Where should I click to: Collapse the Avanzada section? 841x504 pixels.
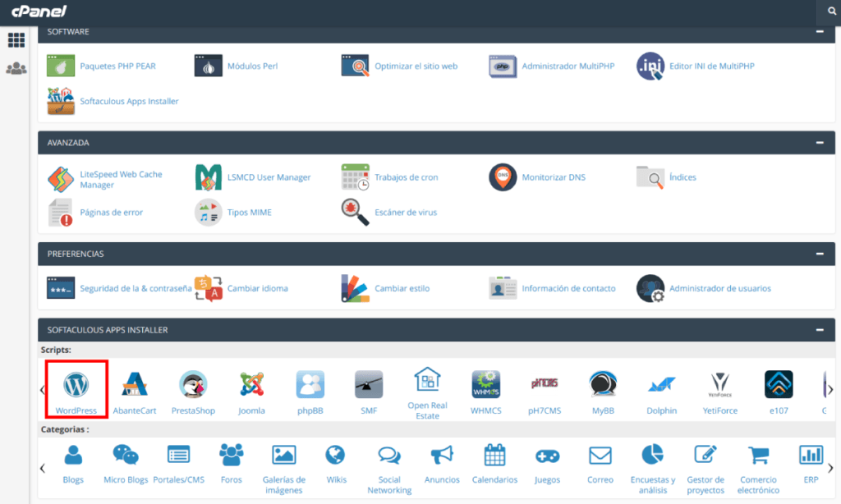(819, 142)
